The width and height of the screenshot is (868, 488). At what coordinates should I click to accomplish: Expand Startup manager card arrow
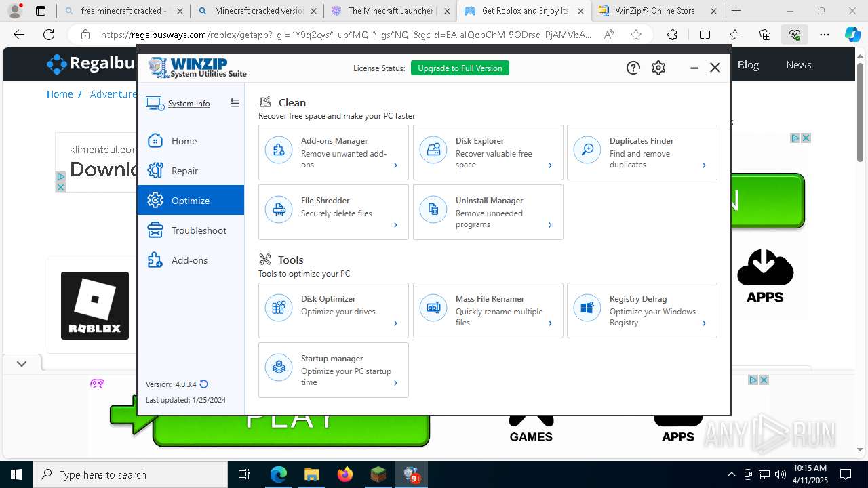pyautogui.click(x=395, y=383)
